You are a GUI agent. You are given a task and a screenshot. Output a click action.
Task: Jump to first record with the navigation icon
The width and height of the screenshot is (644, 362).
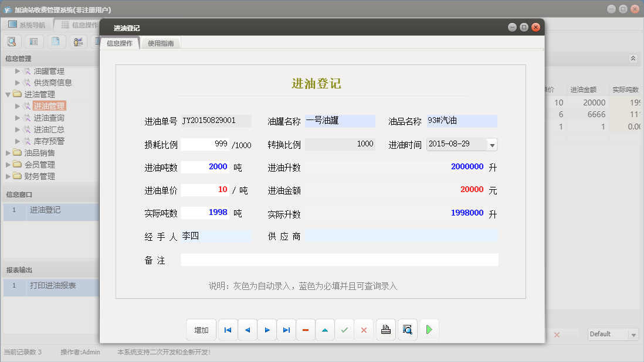[228, 329]
